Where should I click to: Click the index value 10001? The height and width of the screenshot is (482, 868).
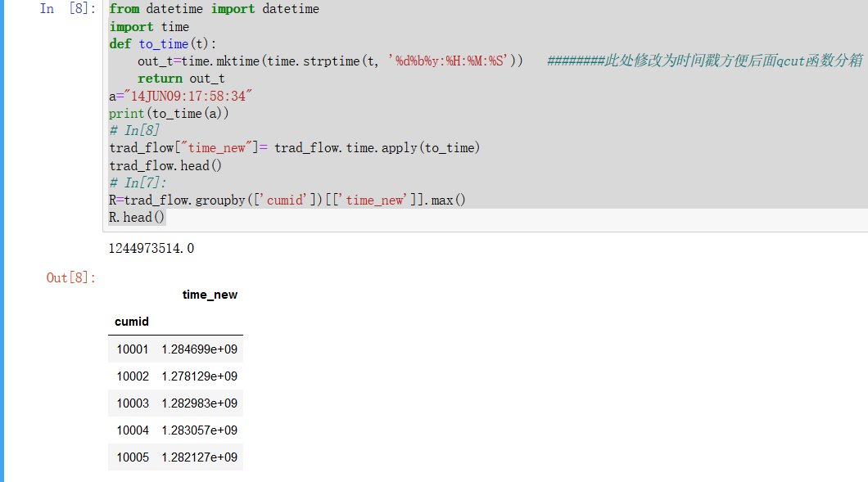pyautogui.click(x=133, y=349)
